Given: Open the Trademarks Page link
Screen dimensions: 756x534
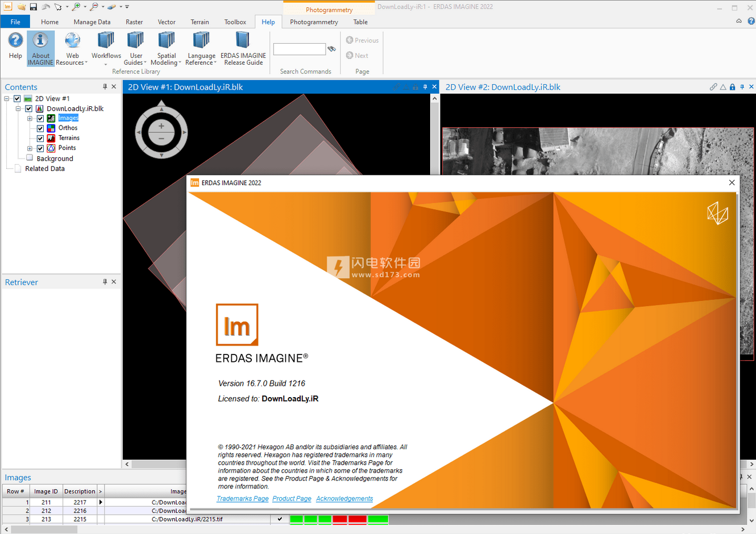Looking at the screenshot, I should tap(242, 499).
